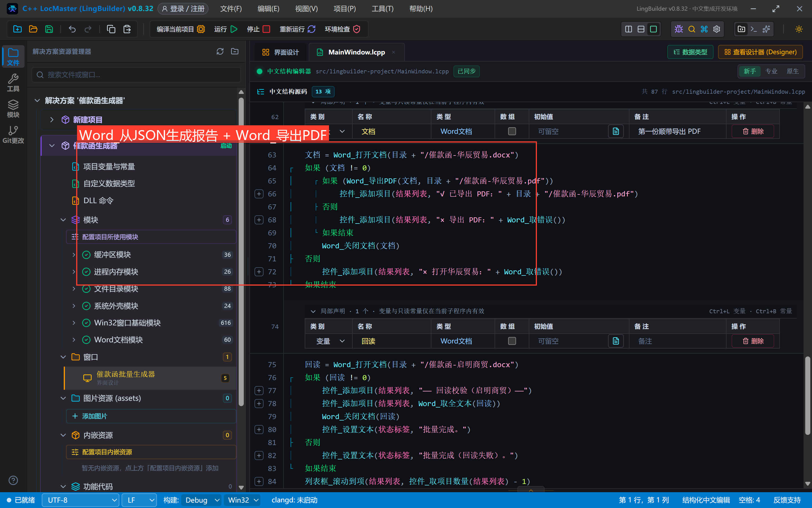
Task: Click the command key shortcut icon
Action: [704, 29]
